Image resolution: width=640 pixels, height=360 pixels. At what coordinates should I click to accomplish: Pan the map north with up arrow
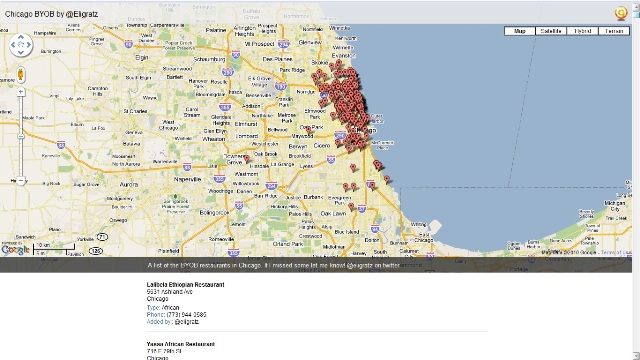(x=21, y=37)
